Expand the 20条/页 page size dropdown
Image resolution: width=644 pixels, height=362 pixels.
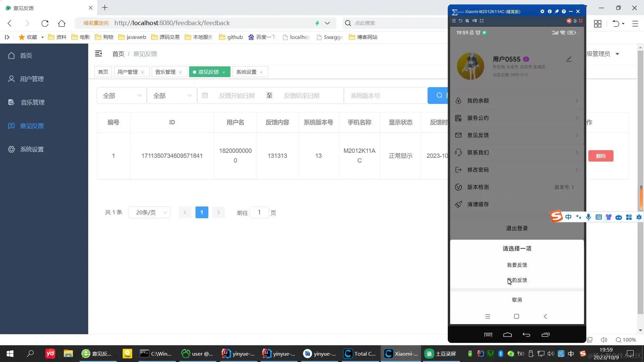pos(150,213)
